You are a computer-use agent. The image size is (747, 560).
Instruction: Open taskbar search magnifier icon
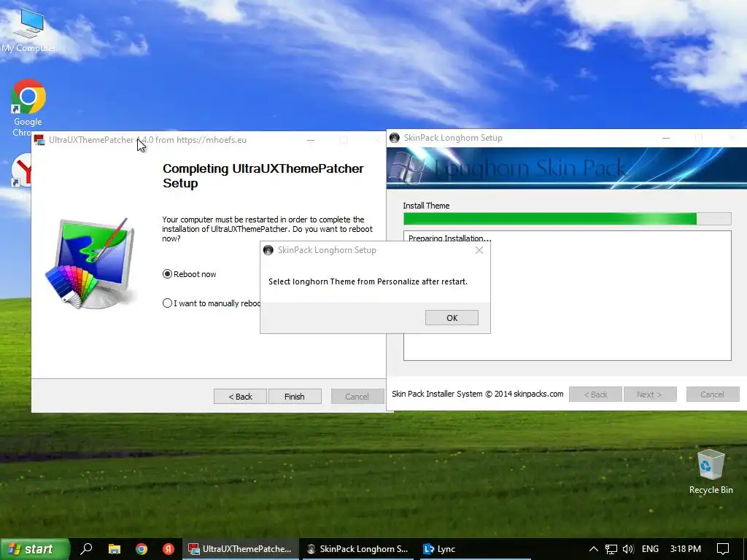(87, 549)
